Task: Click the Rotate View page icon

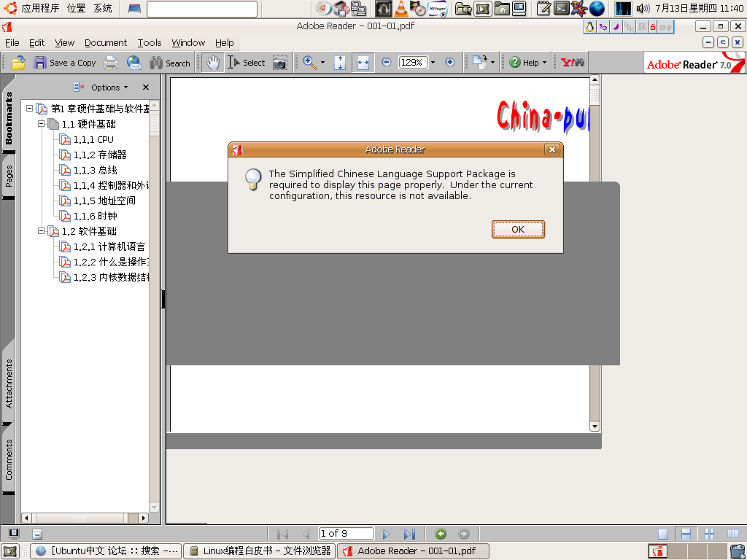Action: coord(479,62)
